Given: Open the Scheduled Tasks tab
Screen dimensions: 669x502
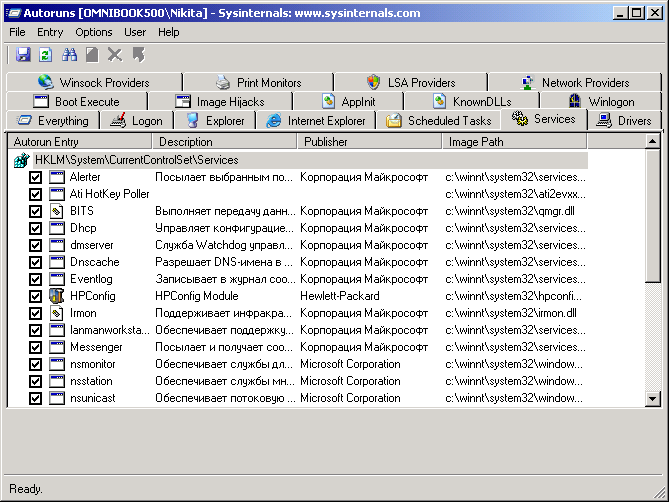Looking at the screenshot, I should (439, 121).
